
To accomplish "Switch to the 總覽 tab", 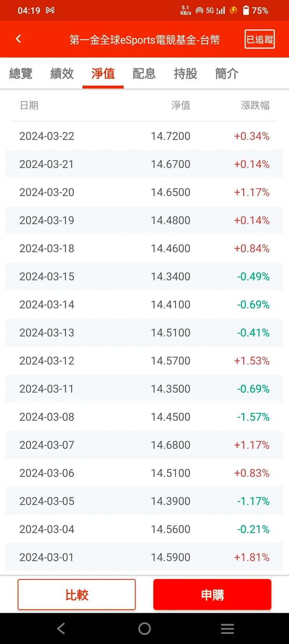I will [x=21, y=73].
